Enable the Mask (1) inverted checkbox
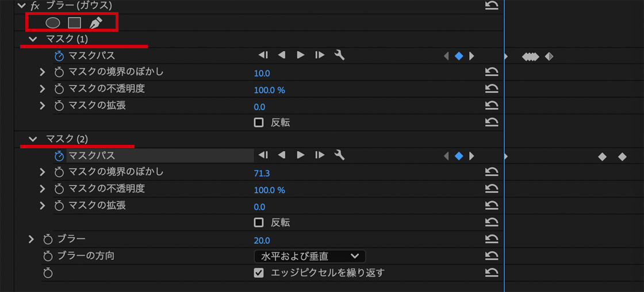Viewport: 644px width, 292px height. click(x=259, y=122)
